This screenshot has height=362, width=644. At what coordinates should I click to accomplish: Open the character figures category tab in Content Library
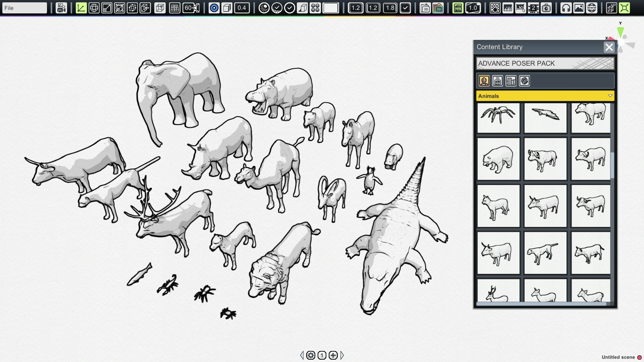tap(484, 81)
